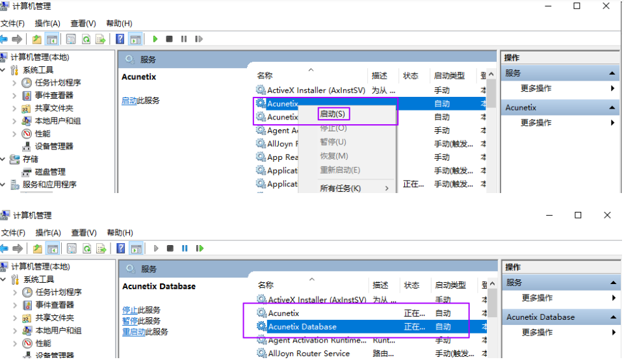The height and width of the screenshot is (364, 624).
Task: Open 操作(A) menu in upper window
Action: pyautogui.click(x=47, y=23)
